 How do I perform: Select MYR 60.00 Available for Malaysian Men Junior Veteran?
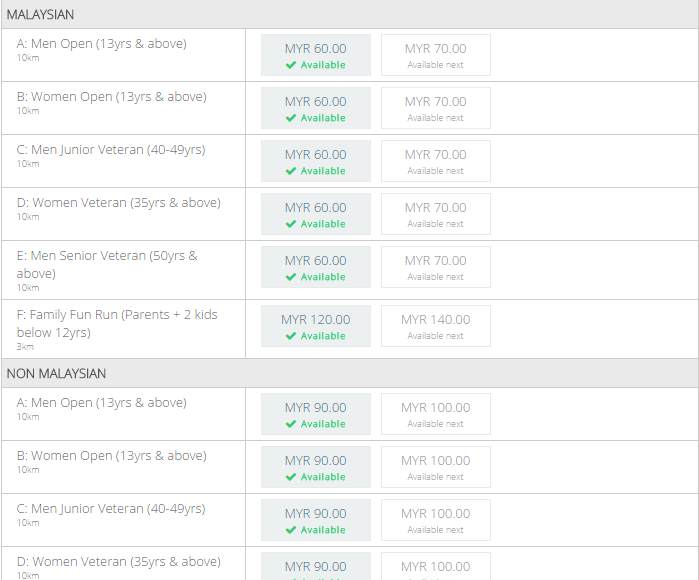click(x=316, y=161)
